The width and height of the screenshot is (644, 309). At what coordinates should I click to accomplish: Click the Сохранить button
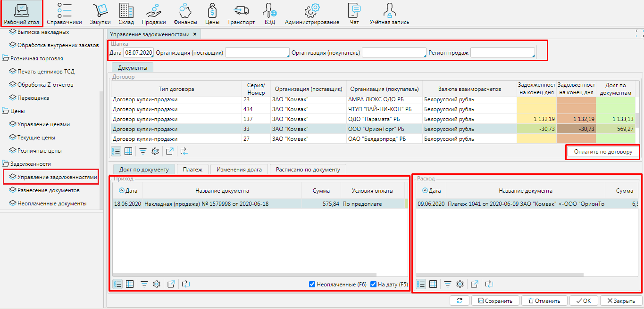(x=495, y=301)
